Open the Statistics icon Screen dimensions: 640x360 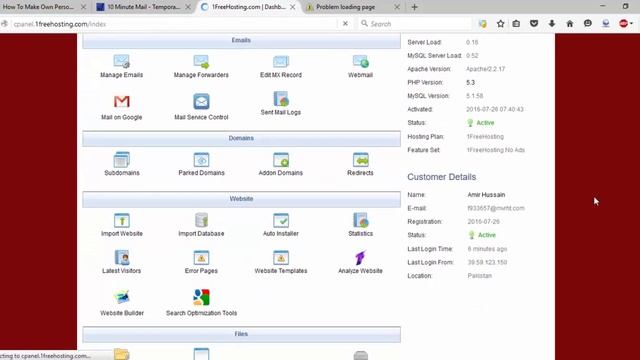tap(360, 220)
